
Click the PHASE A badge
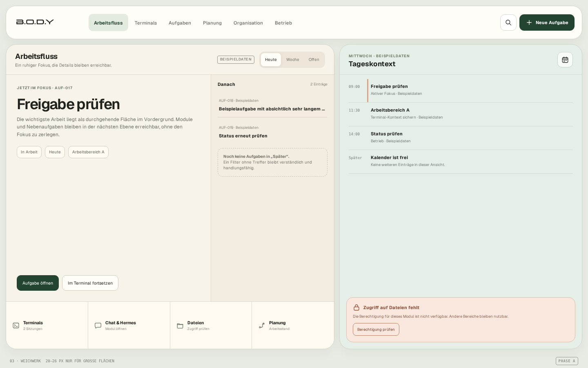(x=567, y=361)
